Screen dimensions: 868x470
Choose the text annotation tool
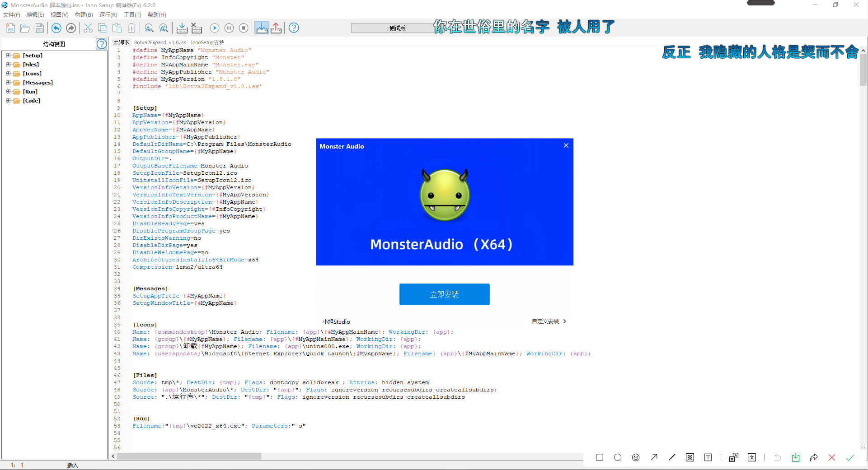coord(708,457)
